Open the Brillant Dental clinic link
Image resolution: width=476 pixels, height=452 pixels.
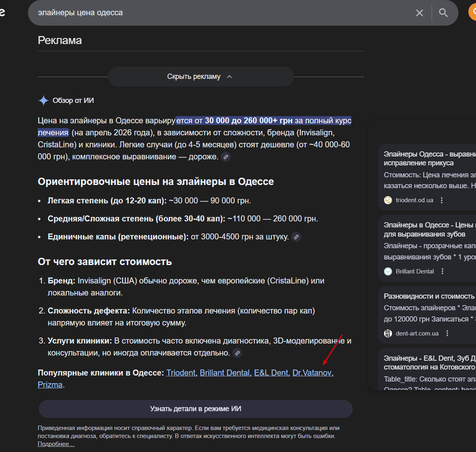(x=225, y=373)
